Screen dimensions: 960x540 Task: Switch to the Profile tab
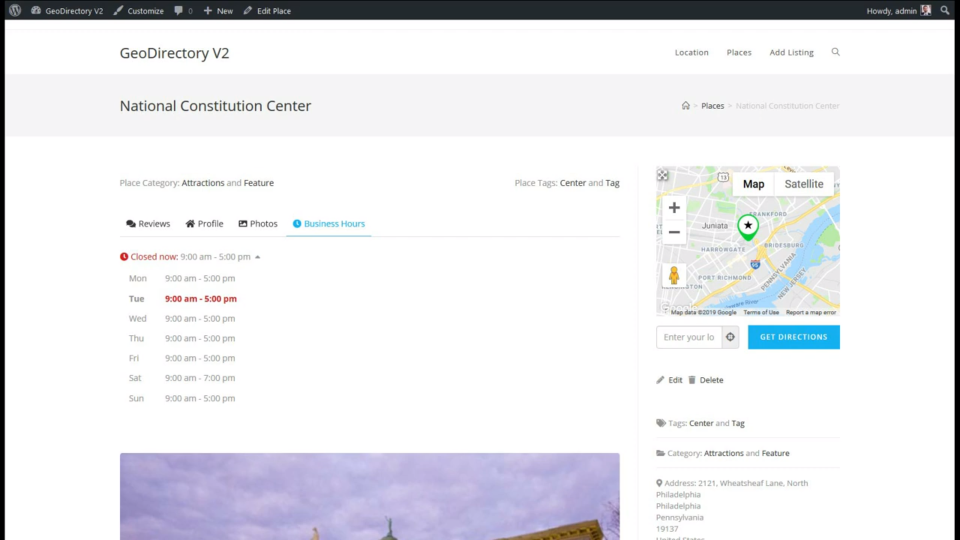[x=204, y=223]
